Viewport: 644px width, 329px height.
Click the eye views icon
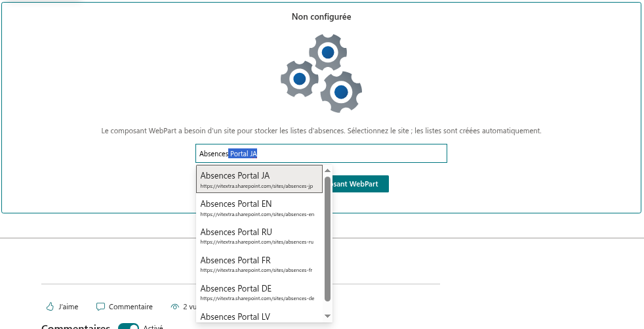[175, 307]
